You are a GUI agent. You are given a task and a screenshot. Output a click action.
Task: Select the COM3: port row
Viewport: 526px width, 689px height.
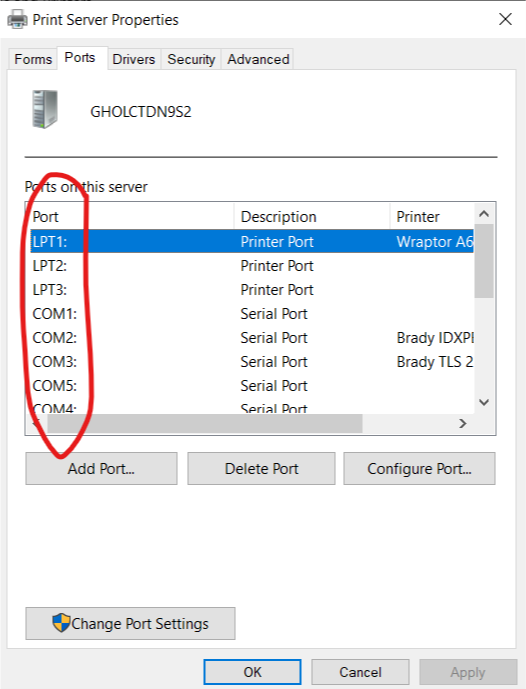tap(252, 362)
